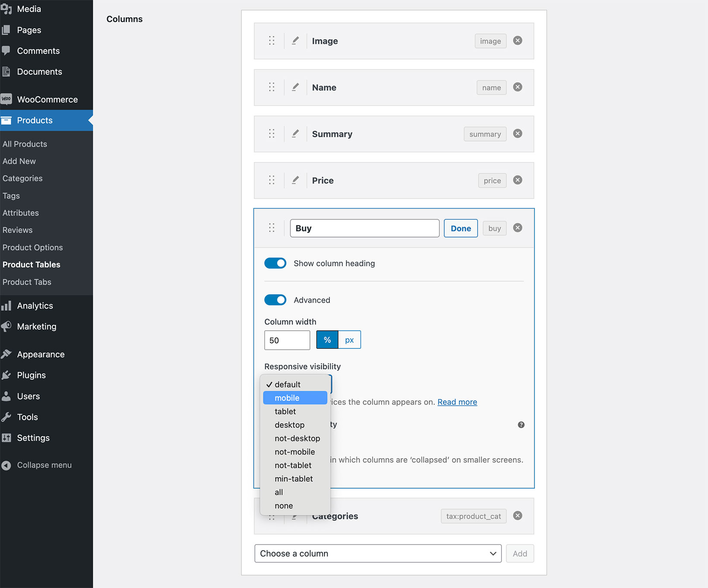Open the Choose a column dropdown

click(x=378, y=553)
